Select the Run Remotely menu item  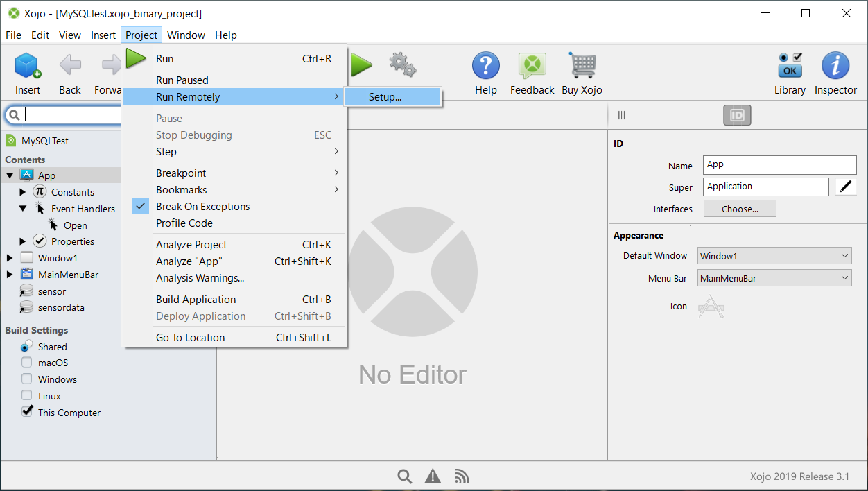pyautogui.click(x=234, y=97)
